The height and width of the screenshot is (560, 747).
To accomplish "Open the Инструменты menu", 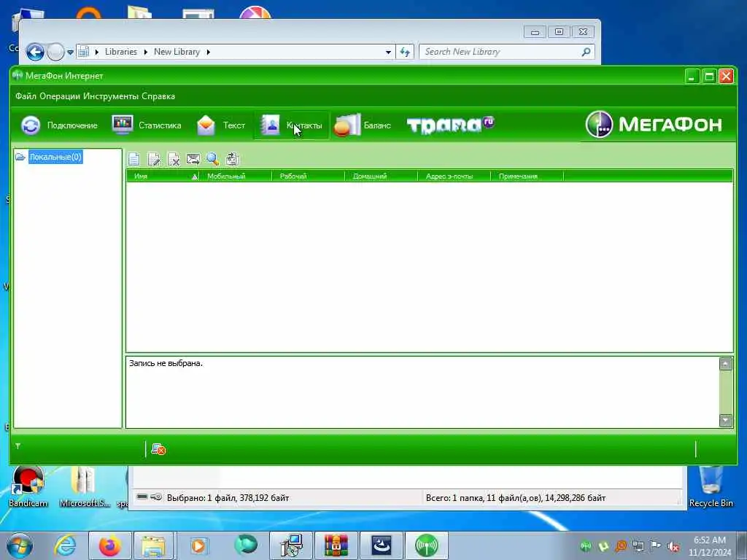I will pos(111,96).
